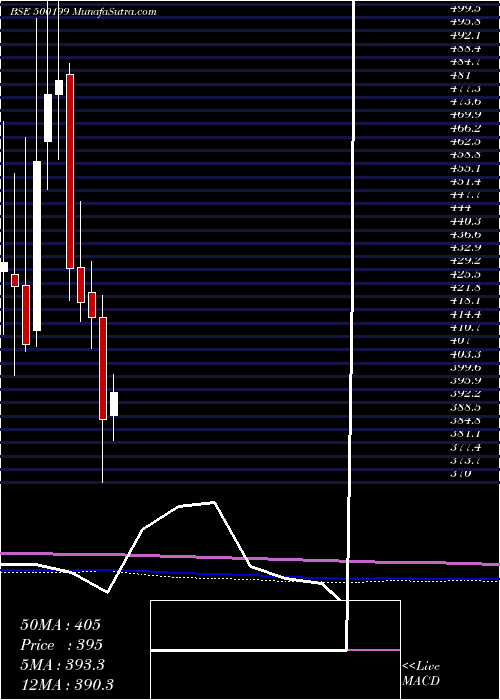Click the 451.4 price axis label
This screenshot has width=500, height=700.
pyautogui.click(x=465, y=182)
